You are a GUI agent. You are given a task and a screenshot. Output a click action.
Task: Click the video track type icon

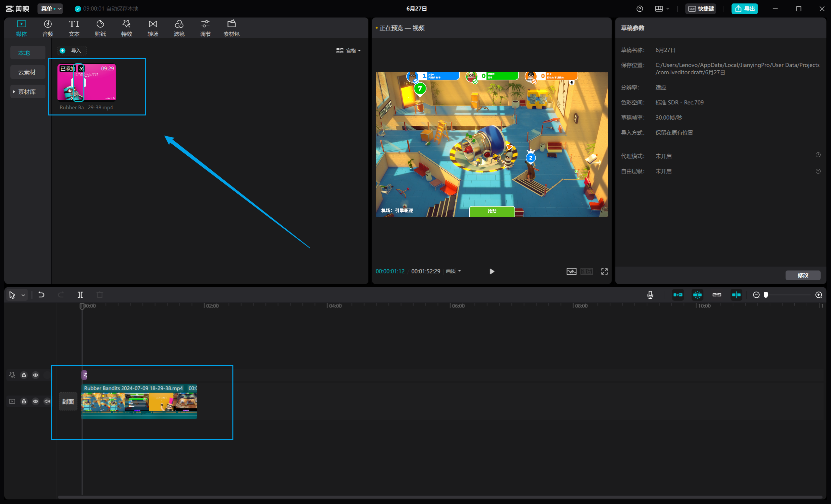pos(12,401)
